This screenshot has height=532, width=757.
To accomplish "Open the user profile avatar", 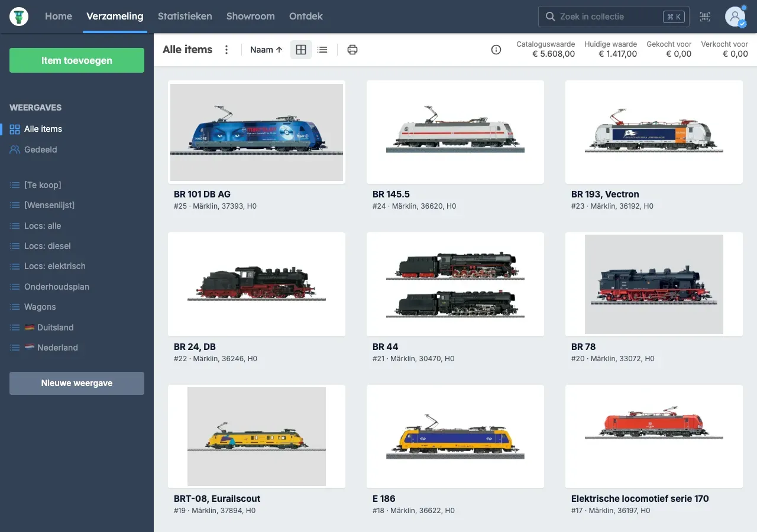I will [736, 17].
